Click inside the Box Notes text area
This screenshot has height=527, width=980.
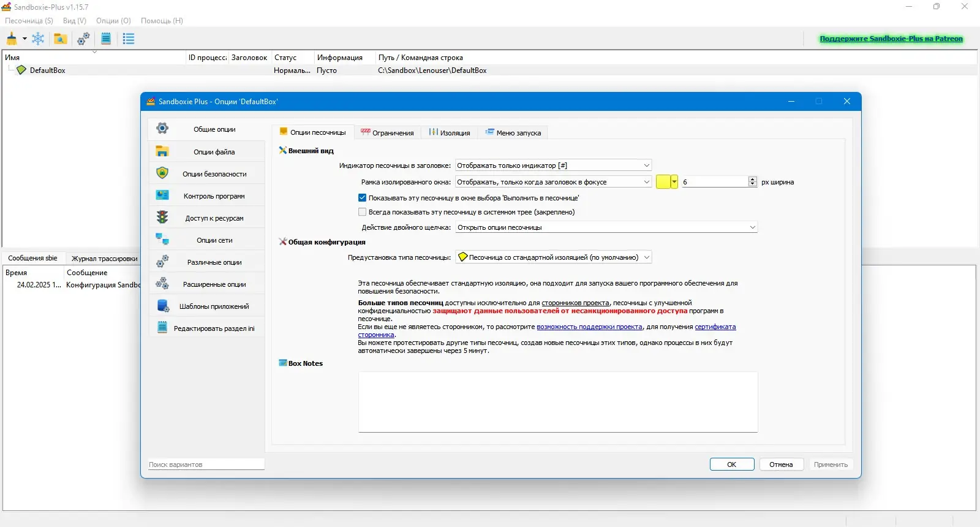point(558,402)
